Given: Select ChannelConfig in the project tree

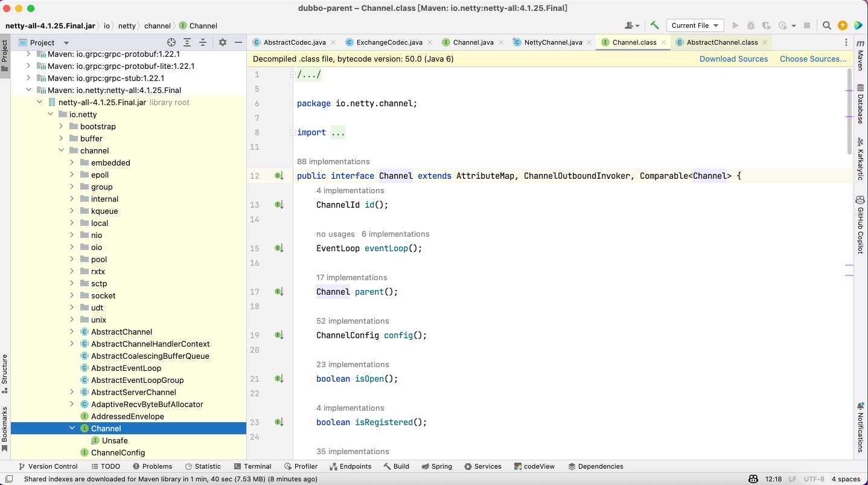Looking at the screenshot, I should tap(118, 452).
